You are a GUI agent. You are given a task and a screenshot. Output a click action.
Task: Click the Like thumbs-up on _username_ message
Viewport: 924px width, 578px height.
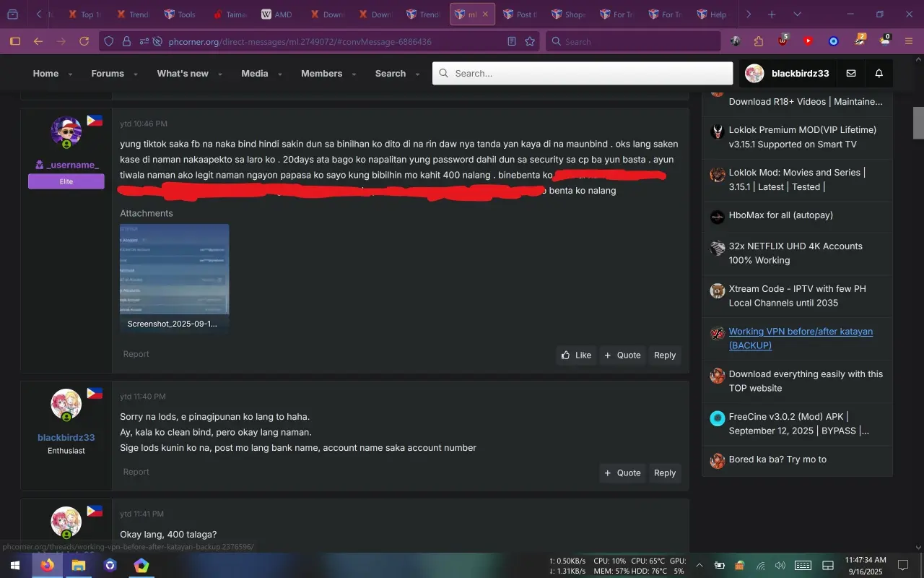pyautogui.click(x=576, y=355)
